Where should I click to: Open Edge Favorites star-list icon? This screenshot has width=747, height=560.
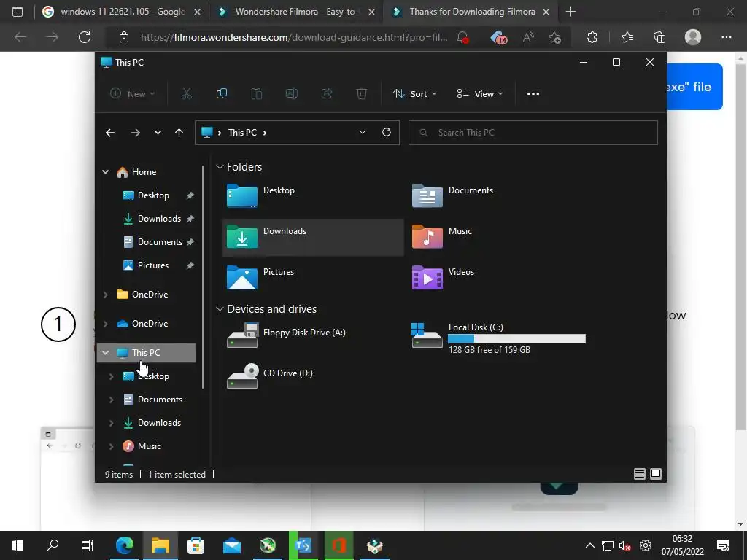tap(627, 37)
